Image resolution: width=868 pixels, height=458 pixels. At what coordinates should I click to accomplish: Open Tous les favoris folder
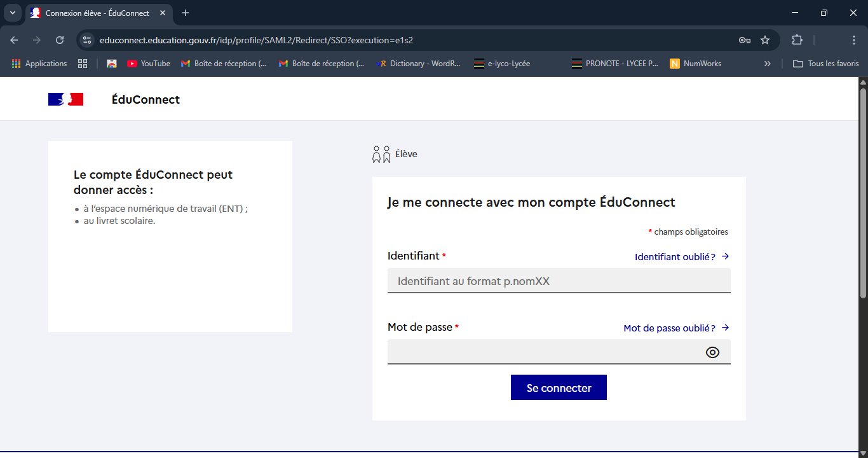click(x=826, y=64)
